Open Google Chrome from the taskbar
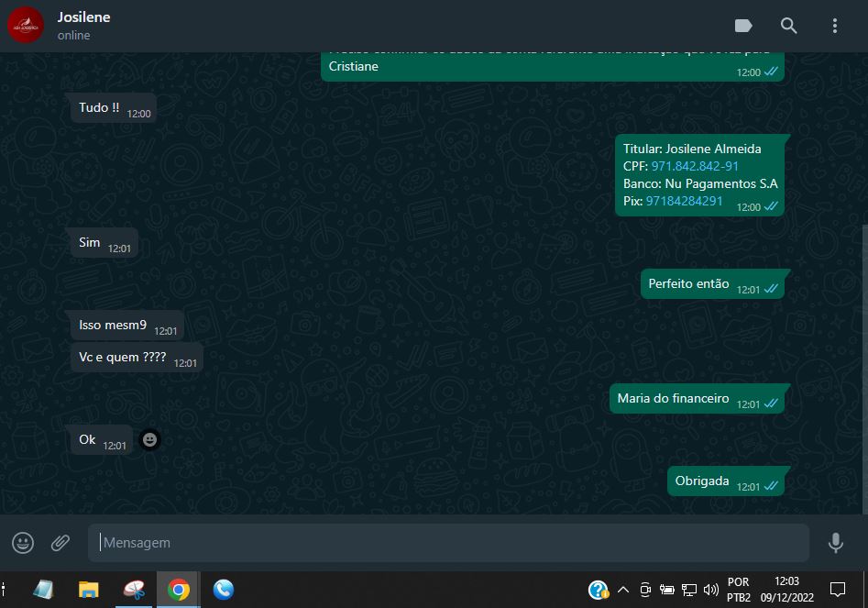 coord(179,590)
